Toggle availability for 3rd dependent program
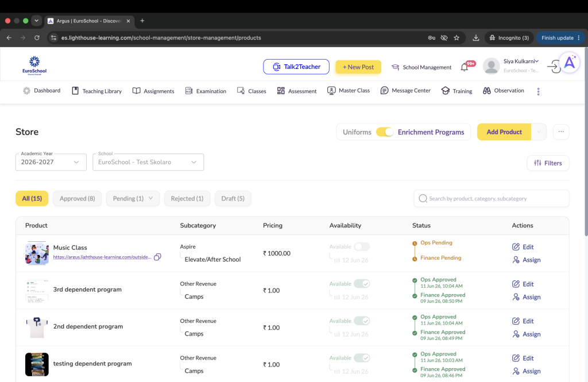The width and height of the screenshot is (588, 382). point(362,284)
